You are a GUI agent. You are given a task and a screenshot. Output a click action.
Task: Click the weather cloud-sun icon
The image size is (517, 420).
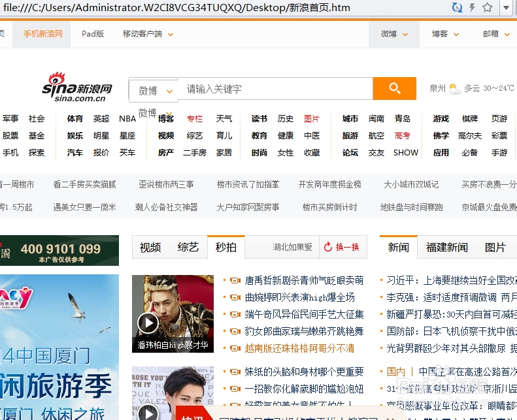pos(455,89)
